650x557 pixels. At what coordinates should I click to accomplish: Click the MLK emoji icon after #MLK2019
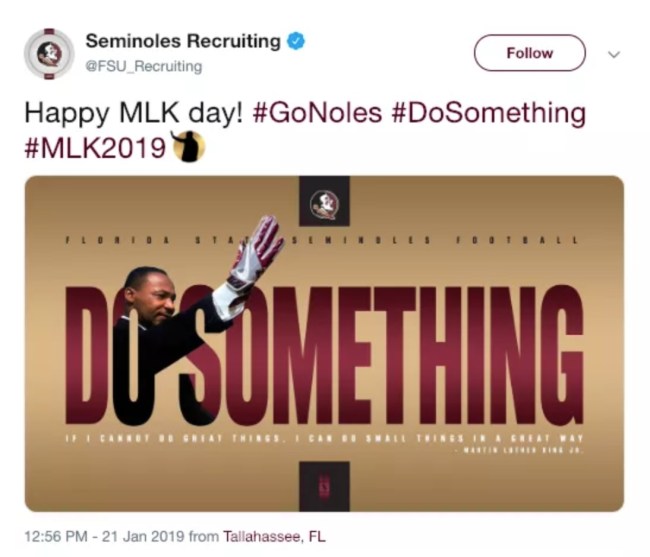[x=188, y=147]
